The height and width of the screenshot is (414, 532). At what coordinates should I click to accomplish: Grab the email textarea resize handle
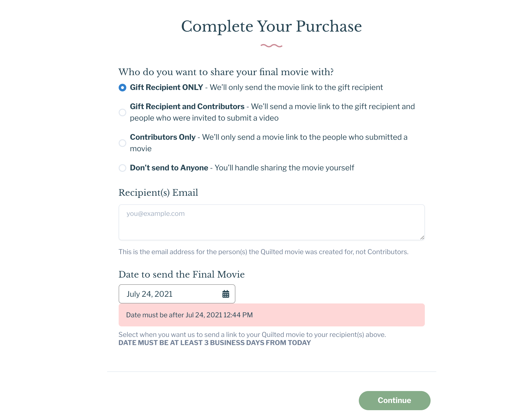coord(422,238)
